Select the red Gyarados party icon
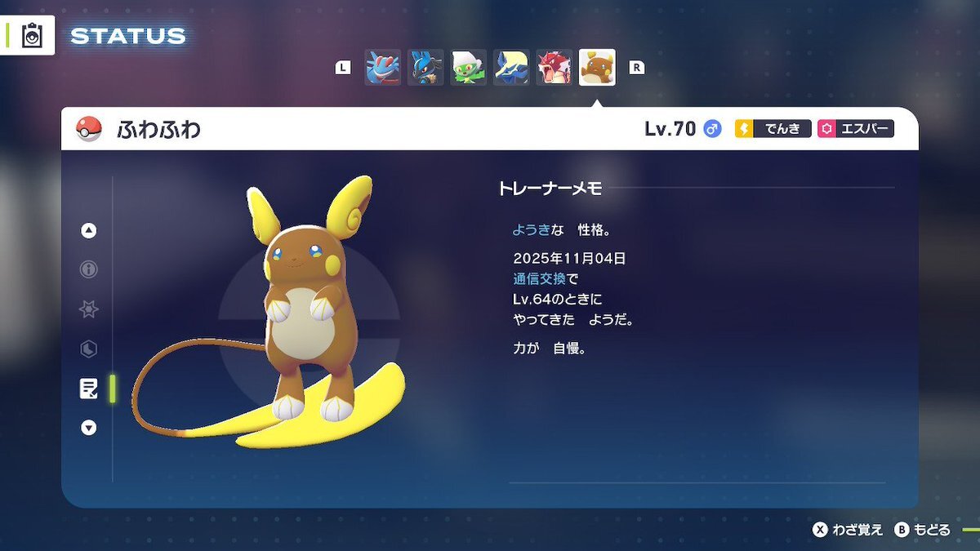Viewport: 980px width, 551px height. (555, 68)
